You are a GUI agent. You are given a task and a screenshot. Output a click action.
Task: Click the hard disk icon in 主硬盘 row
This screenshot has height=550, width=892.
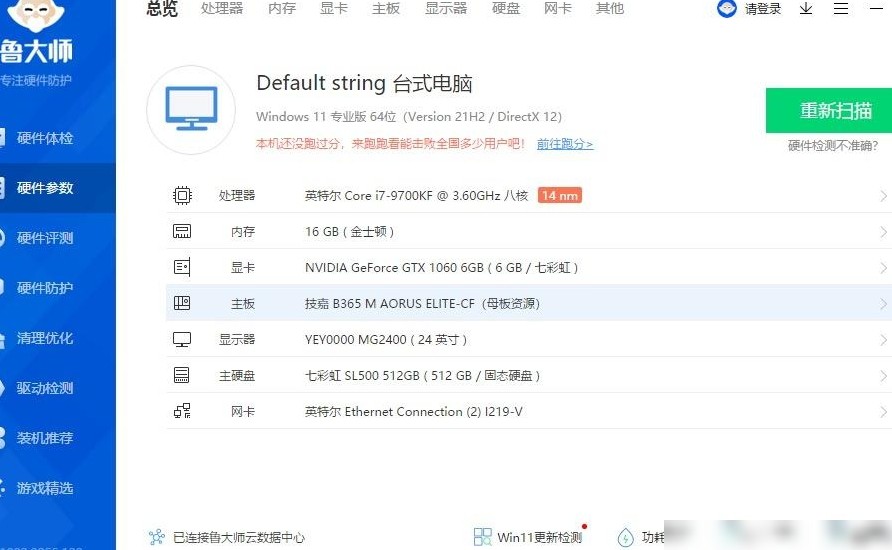(182, 375)
